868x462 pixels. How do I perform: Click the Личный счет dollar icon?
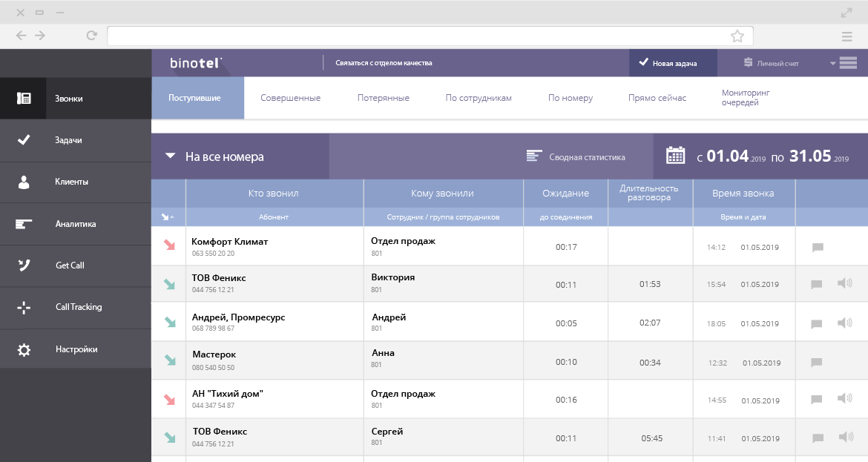[x=748, y=62]
